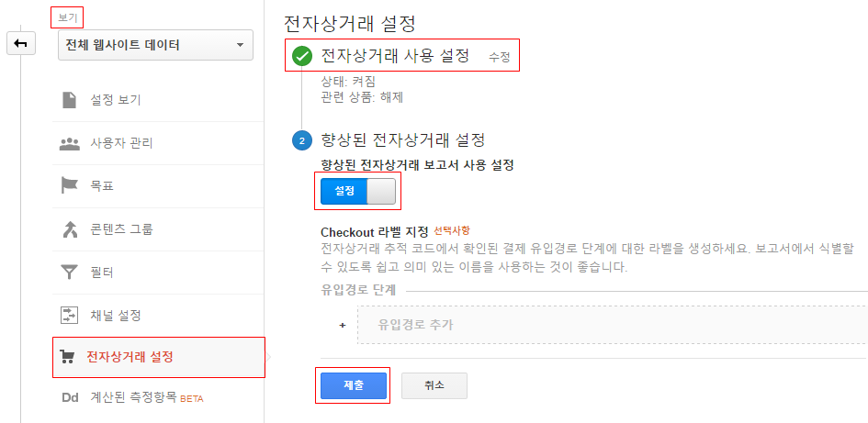Click the people icon for 사용자 관리
This screenshot has height=423, width=868.
click(x=69, y=144)
